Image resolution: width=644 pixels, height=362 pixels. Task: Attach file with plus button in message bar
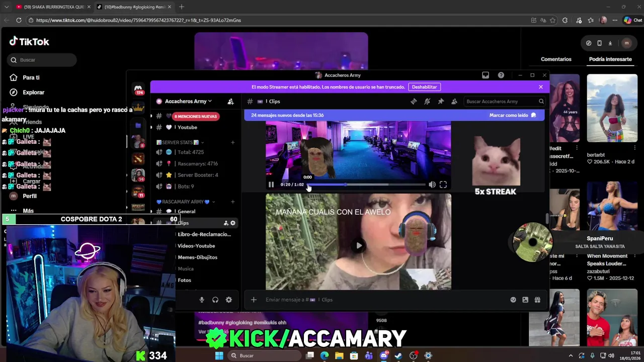click(254, 300)
